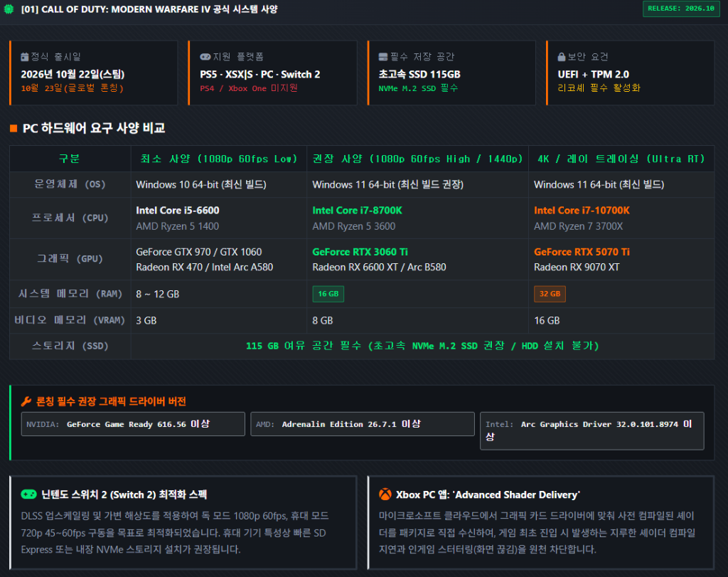
Task: Click the orange Xbox logo icon
Action: tap(385, 494)
